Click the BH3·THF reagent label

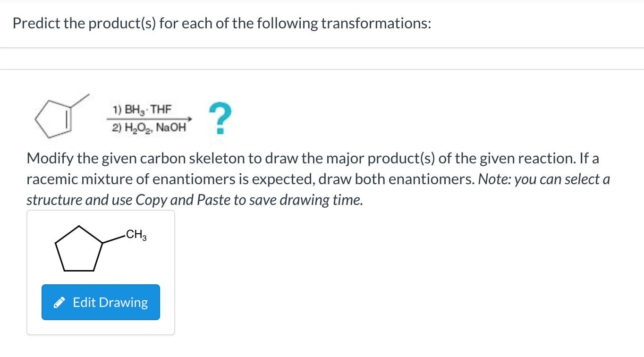coord(142,110)
